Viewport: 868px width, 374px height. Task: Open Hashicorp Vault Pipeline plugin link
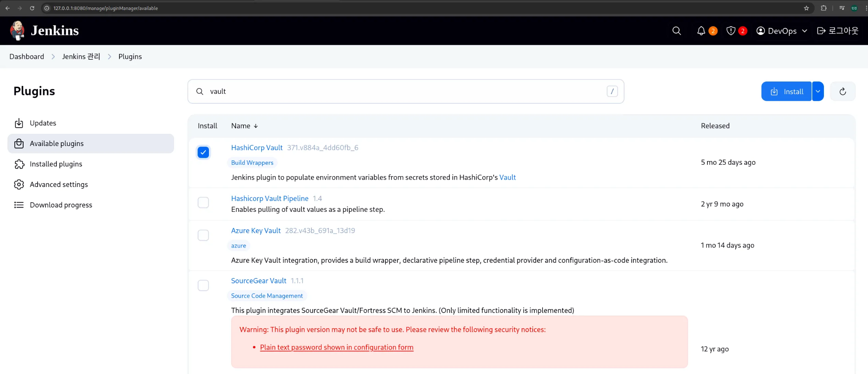coord(270,198)
